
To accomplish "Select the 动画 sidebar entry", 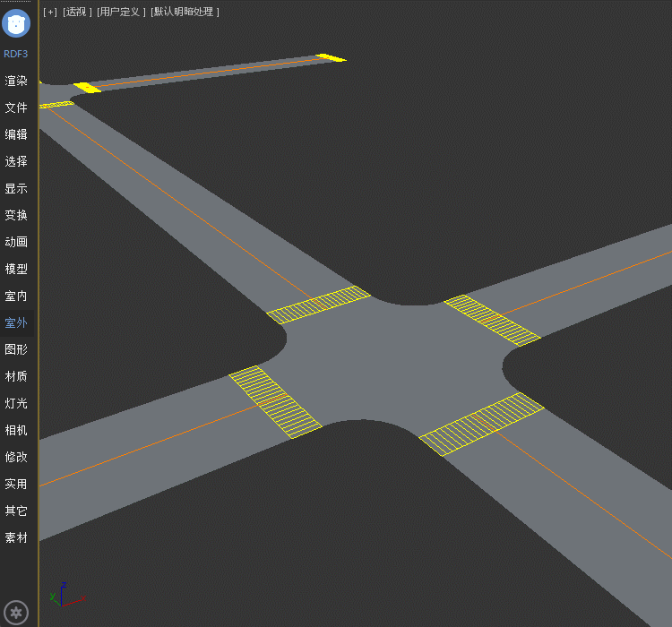I will point(16,242).
